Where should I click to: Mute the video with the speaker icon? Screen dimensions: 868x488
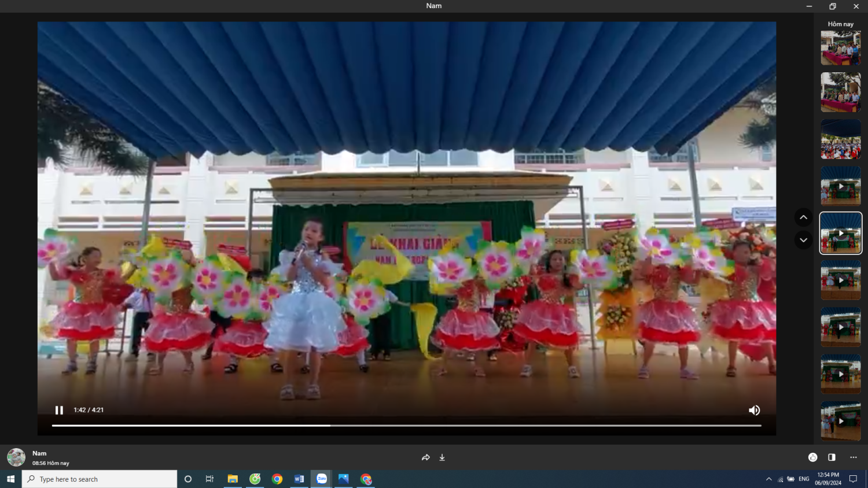coord(754,410)
